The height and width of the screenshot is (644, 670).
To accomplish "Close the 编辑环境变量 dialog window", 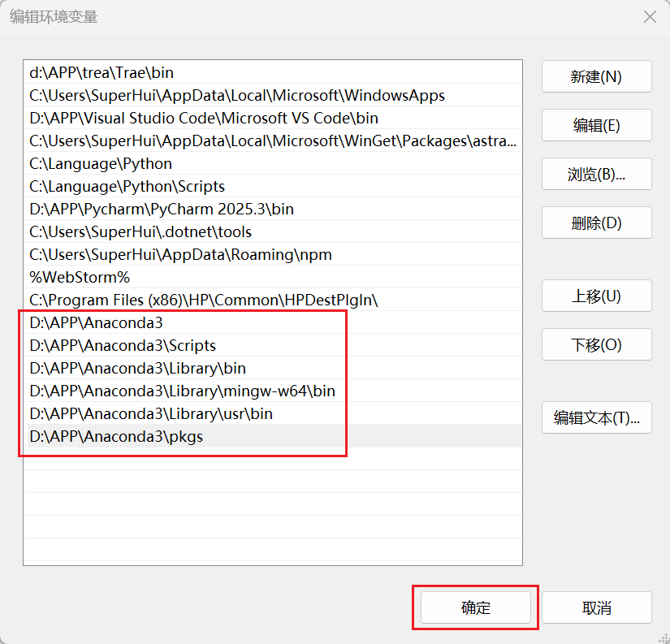I will pyautogui.click(x=650, y=17).
